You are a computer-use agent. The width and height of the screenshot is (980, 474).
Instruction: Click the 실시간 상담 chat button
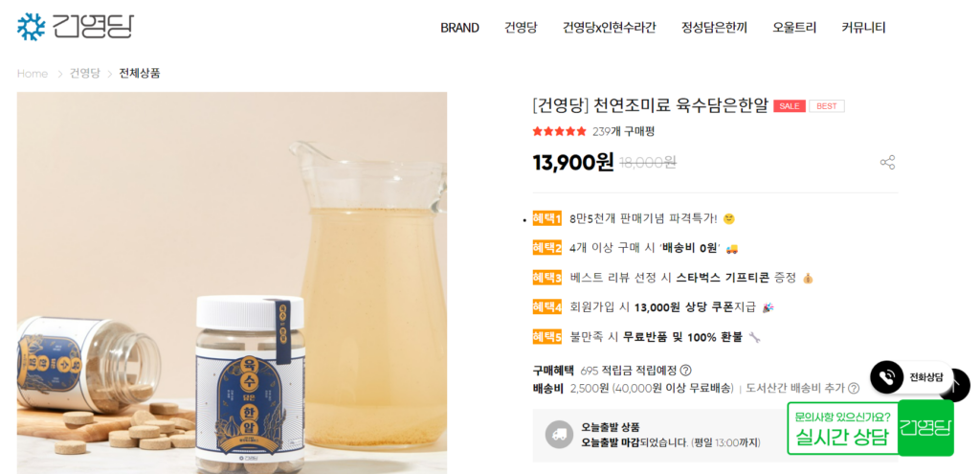[870, 428]
